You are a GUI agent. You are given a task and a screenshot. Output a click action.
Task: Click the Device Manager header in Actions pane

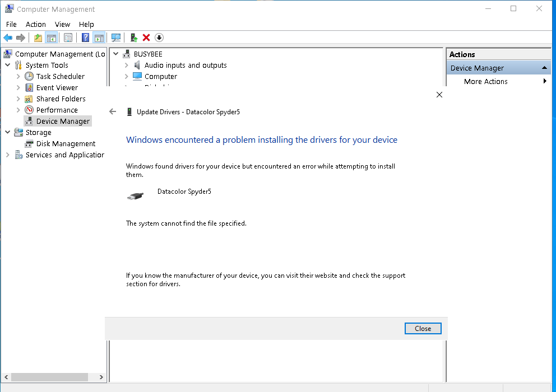(499, 68)
